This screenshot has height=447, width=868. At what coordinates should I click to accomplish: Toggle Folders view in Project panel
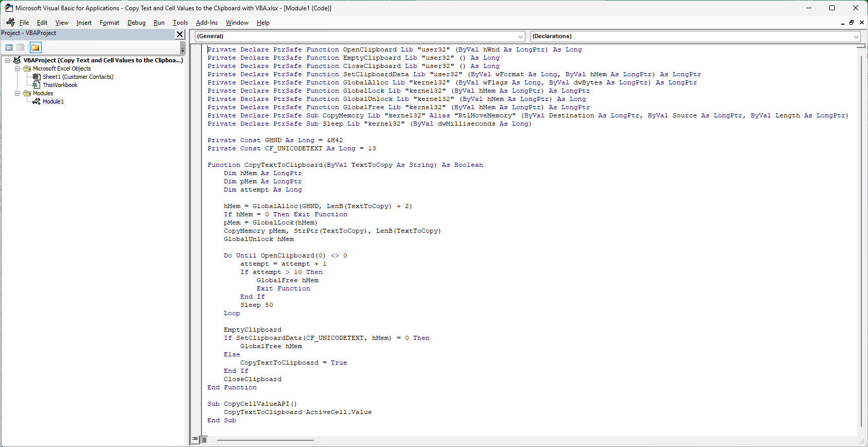click(x=36, y=47)
